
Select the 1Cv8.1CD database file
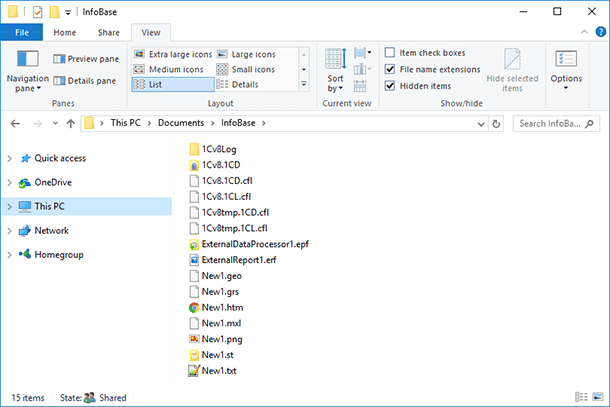coord(215,165)
